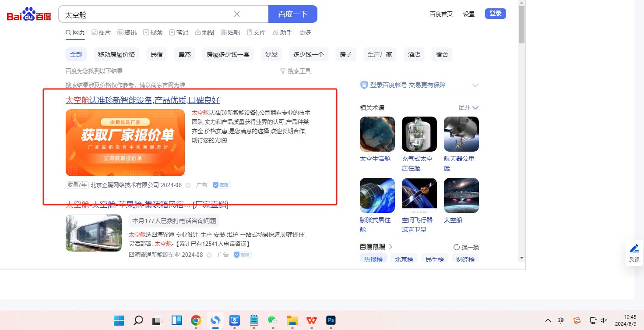Filter by 移动房屋价格 chip

coord(116,54)
